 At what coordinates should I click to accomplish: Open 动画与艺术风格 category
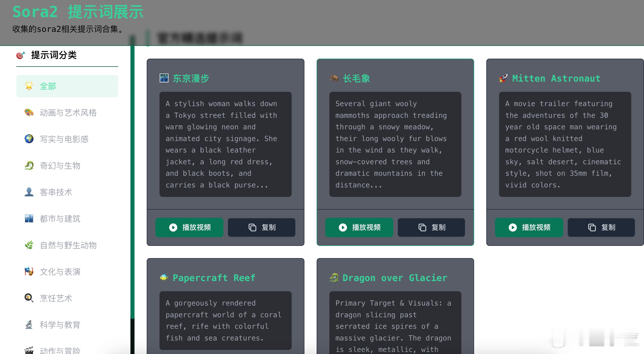click(x=68, y=113)
